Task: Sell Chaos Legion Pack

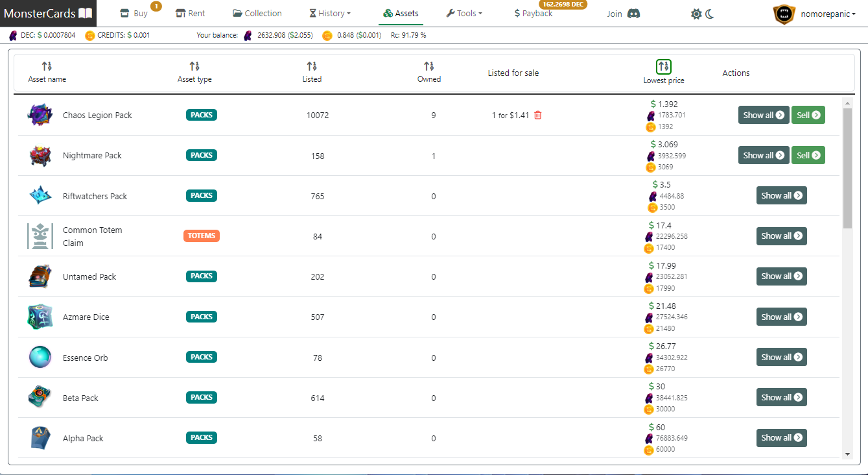Action: tap(808, 115)
